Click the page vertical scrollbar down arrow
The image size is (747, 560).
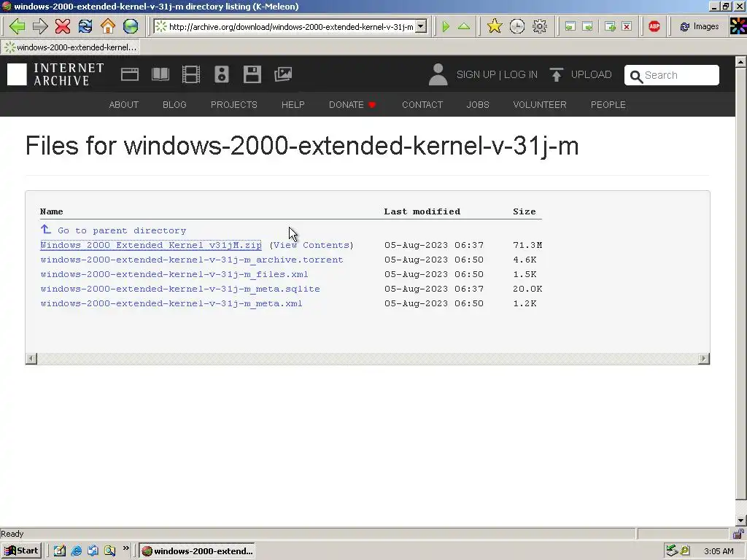[x=740, y=521]
